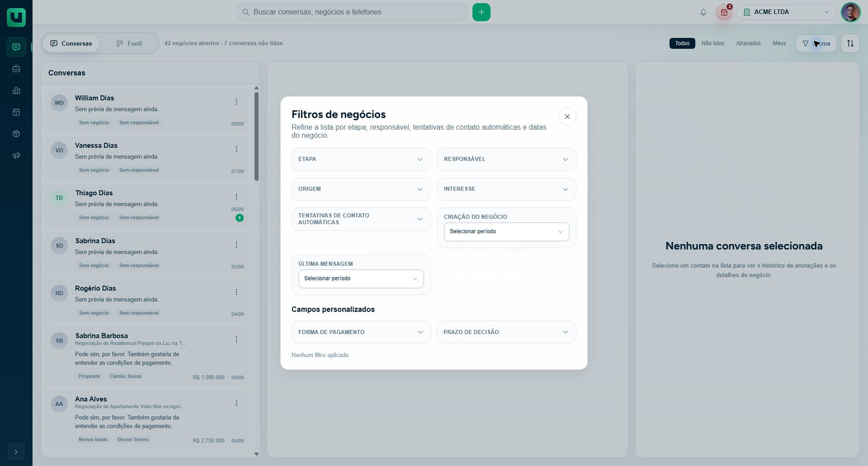Expand the ORIGEM filter dropdown
This screenshot has height=466, width=868.
(x=361, y=189)
